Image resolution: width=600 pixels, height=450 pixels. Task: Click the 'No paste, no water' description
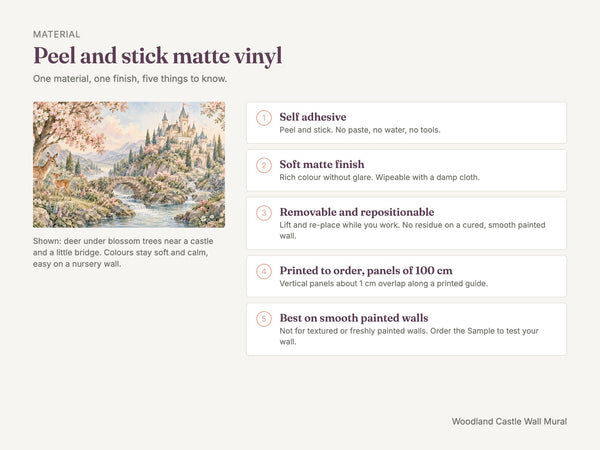(360, 130)
